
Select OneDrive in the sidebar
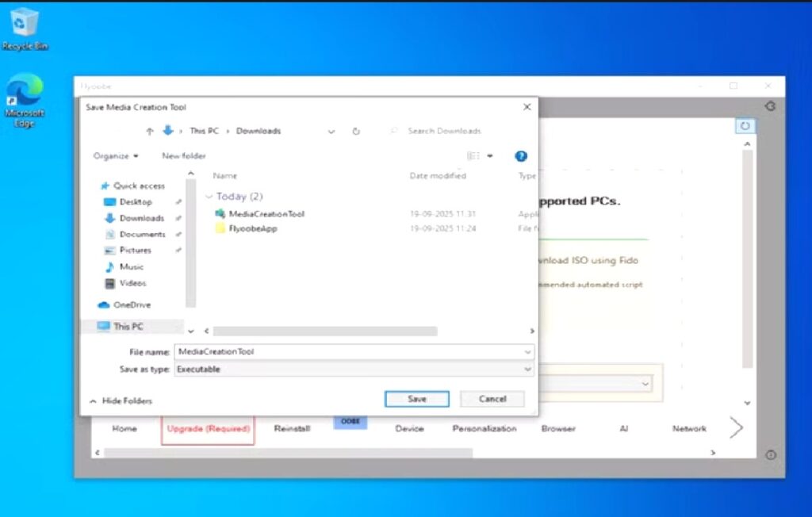(131, 304)
